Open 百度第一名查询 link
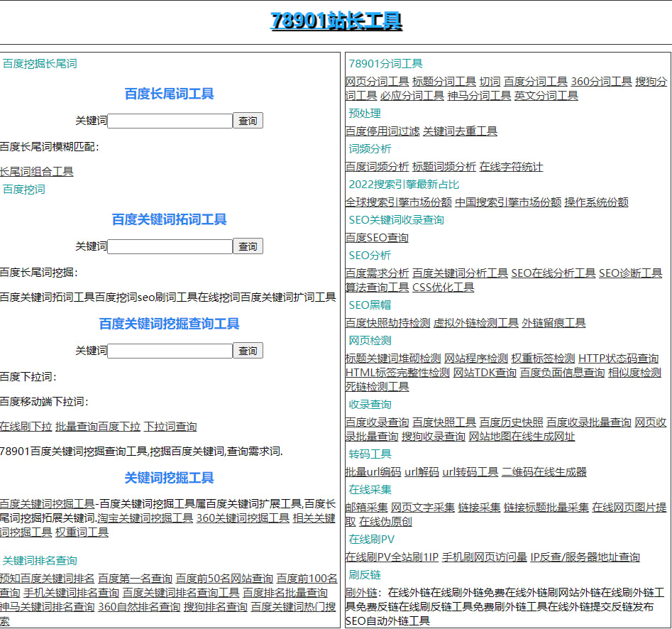Screen dimensions: 672x629 (x=135, y=579)
